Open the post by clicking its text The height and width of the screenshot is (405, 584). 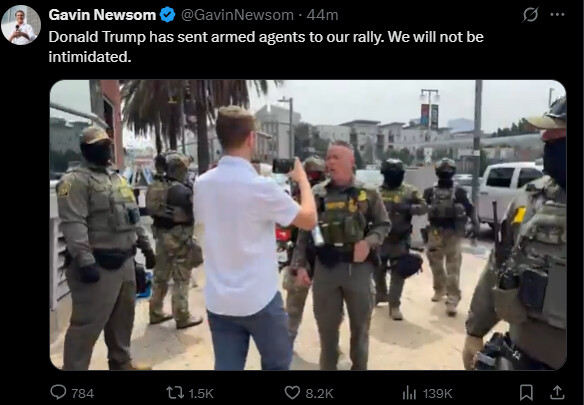(266, 47)
